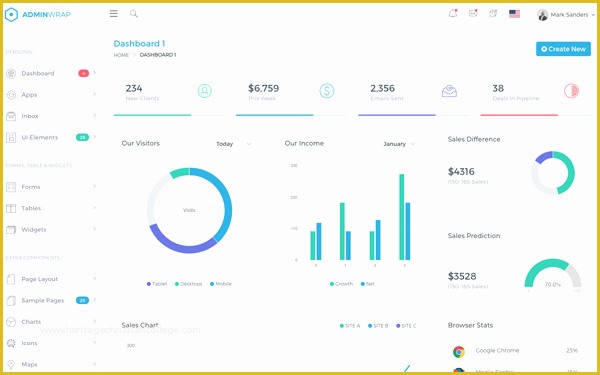Click the Tables sidebar icon
600x375 pixels.
click(11, 208)
